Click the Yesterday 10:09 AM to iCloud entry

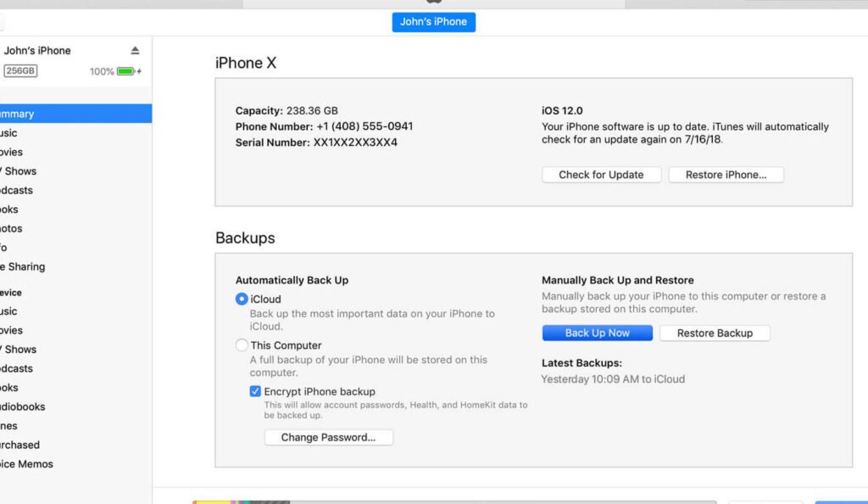tap(613, 379)
